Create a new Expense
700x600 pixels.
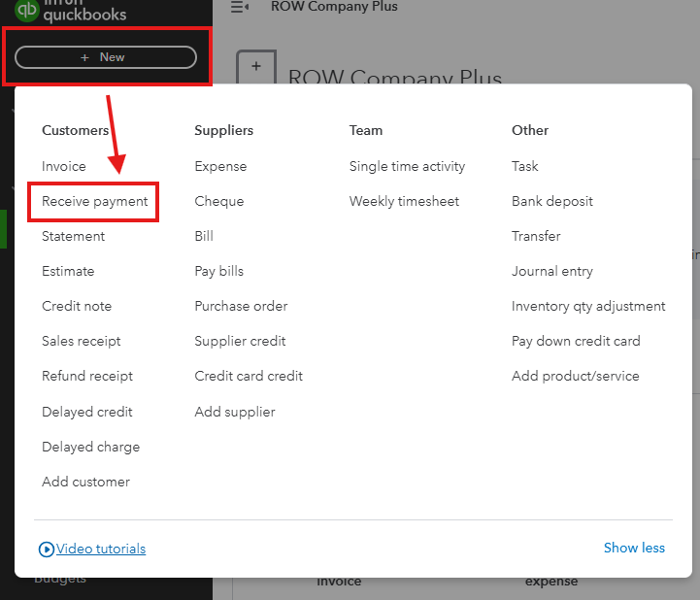(220, 166)
